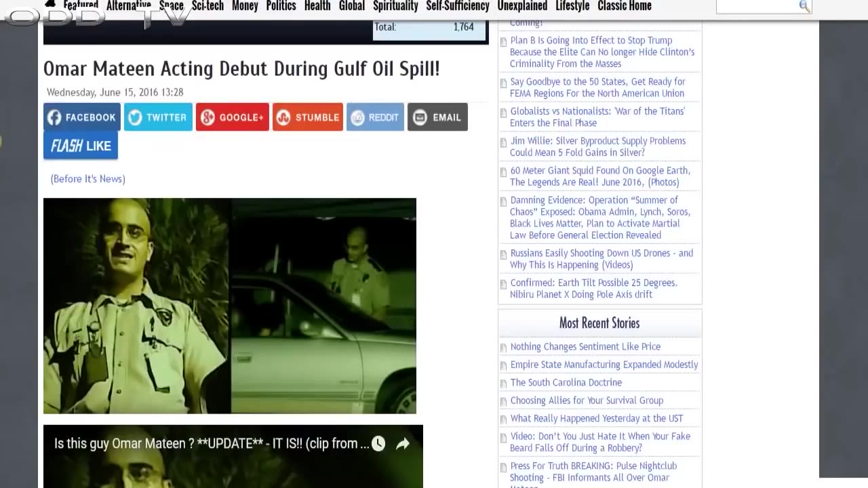Click document icon beside 'Nothing Changes Sentiment'
The width and height of the screenshot is (868, 488).
[503, 348]
